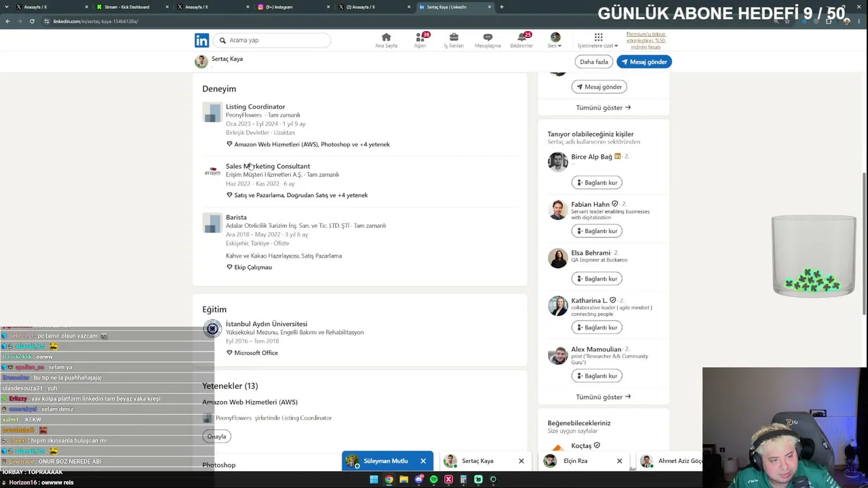The height and width of the screenshot is (488, 868).
Task: Click the Ekip Çalışması skill
Action: [249, 267]
